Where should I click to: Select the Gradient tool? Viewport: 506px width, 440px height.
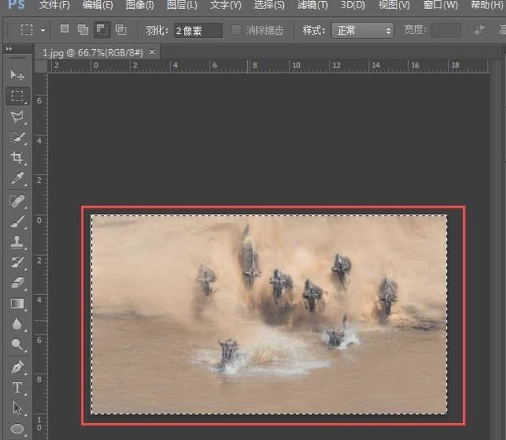pyautogui.click(x=17, y=304)
